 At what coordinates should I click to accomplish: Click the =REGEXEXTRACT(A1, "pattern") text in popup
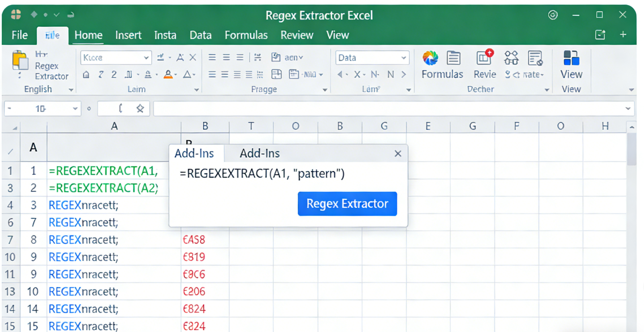(262, 174)
